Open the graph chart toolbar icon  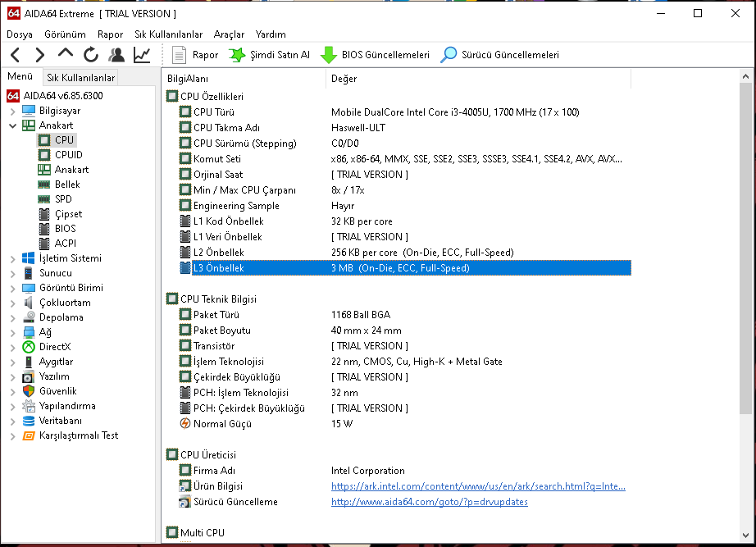pyautogui.click(x=142, y=55)
